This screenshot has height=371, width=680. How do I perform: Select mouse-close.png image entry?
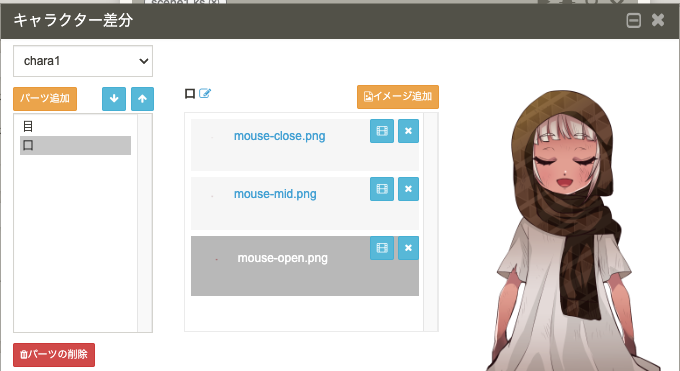280,136
